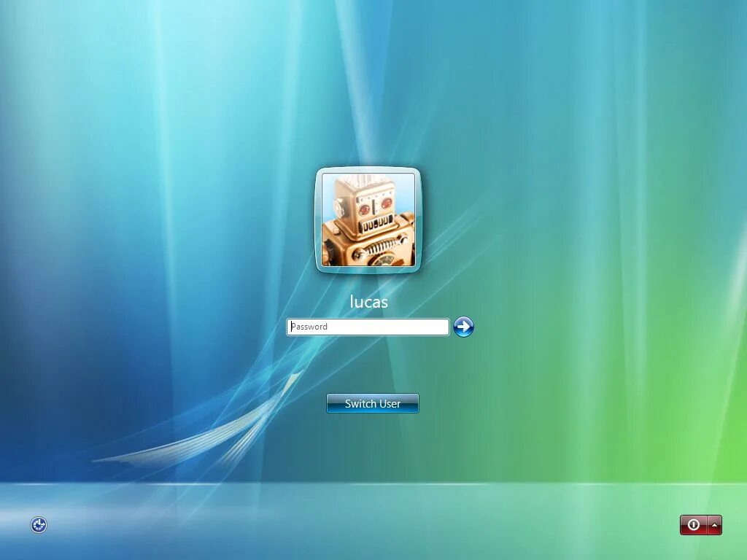Open the Ease of Access icon
The width and height of the screenshot is (747, 560).
(x=39, y=525)
